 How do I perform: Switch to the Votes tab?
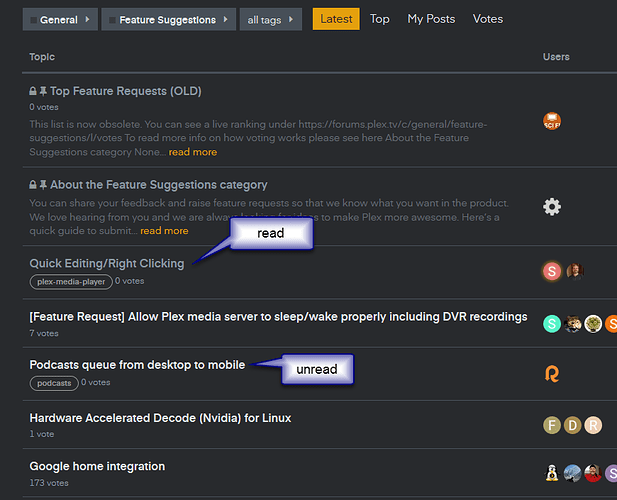tap(488, 19)
